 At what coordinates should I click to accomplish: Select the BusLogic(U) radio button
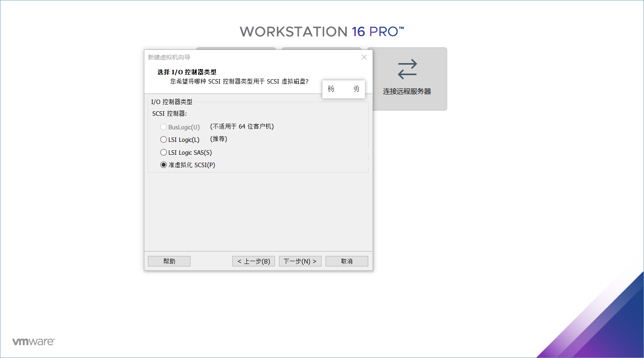pyautogui.click(x=164, y=127)
